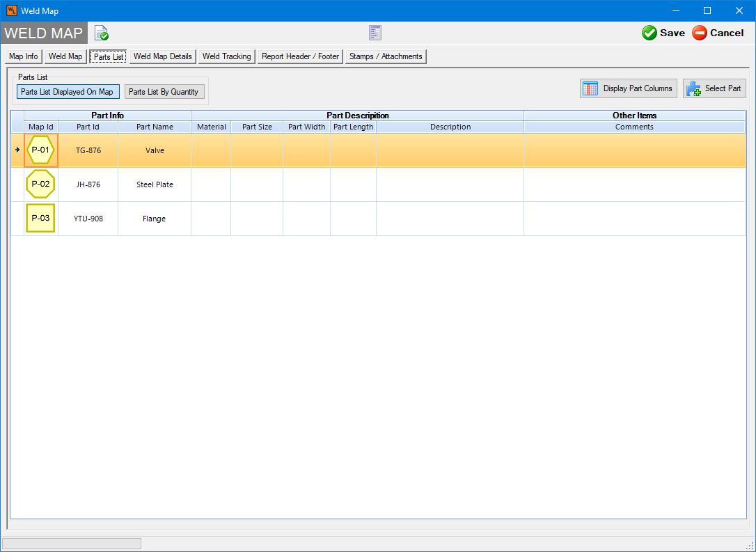Open the Map Info tab
The height and width of the screenshot is (552, 756).
point(24,56)
